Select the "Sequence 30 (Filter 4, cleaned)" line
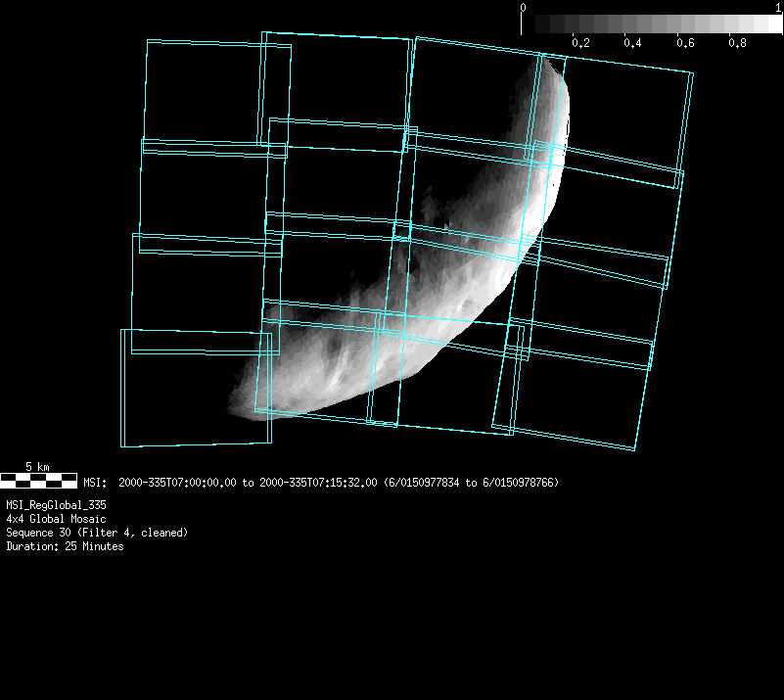 click(97, 533)
